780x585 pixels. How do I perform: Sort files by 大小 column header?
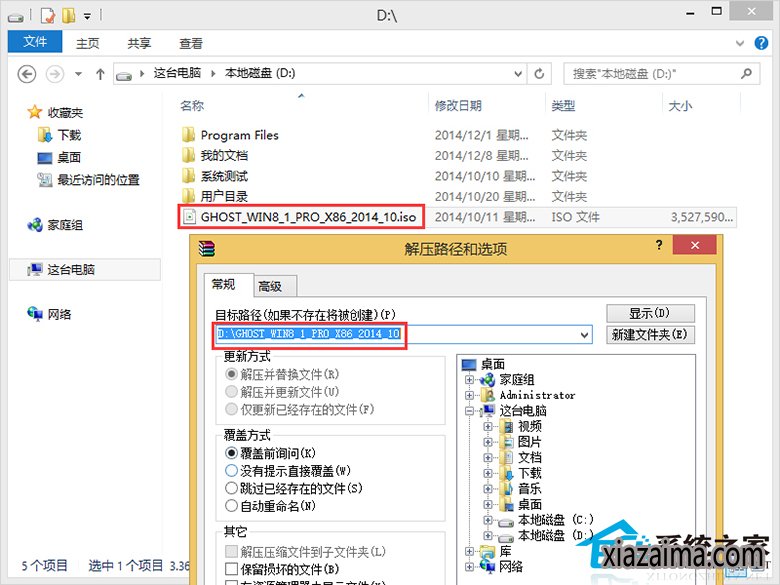(x=681, y=105)
